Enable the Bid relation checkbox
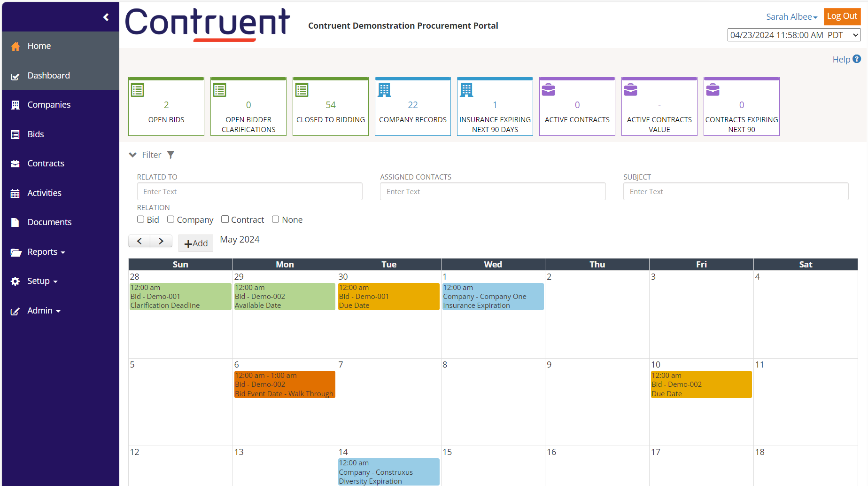868x486 pixels. click(141, 219)
